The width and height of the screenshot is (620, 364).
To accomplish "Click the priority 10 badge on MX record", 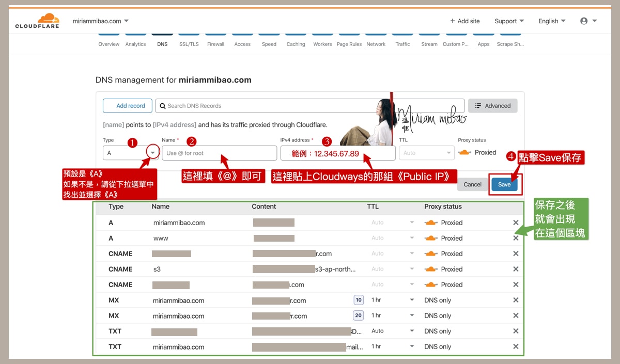I will tap(358, 299).
